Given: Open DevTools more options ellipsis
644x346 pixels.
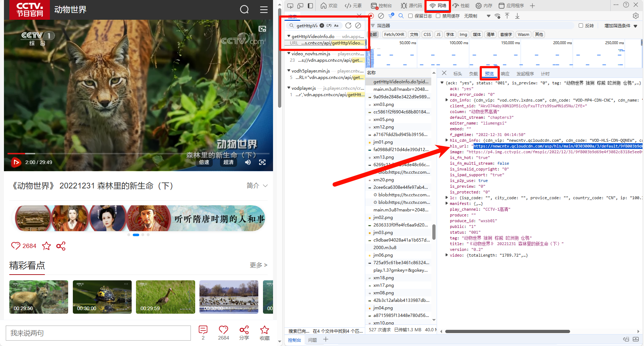Looking at the screenshot, I should [x=616, y=5].
